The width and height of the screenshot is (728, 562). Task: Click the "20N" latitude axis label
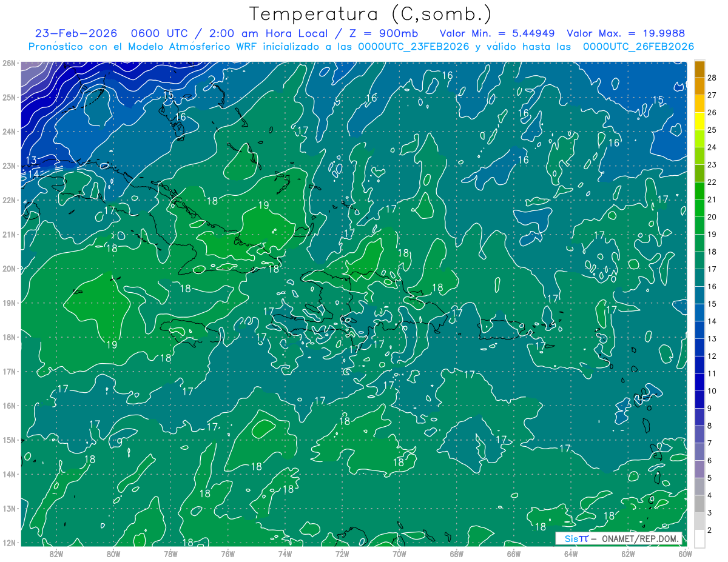8,269
